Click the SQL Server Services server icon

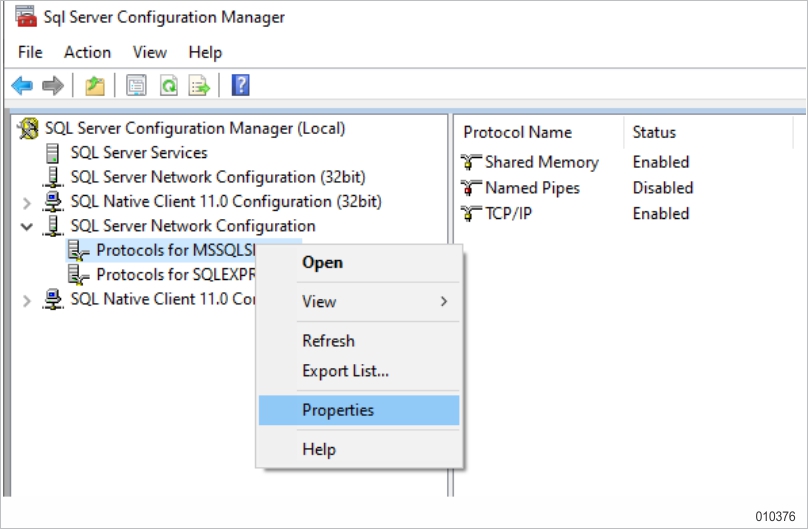pyautogui.click(x=53, y=153)
